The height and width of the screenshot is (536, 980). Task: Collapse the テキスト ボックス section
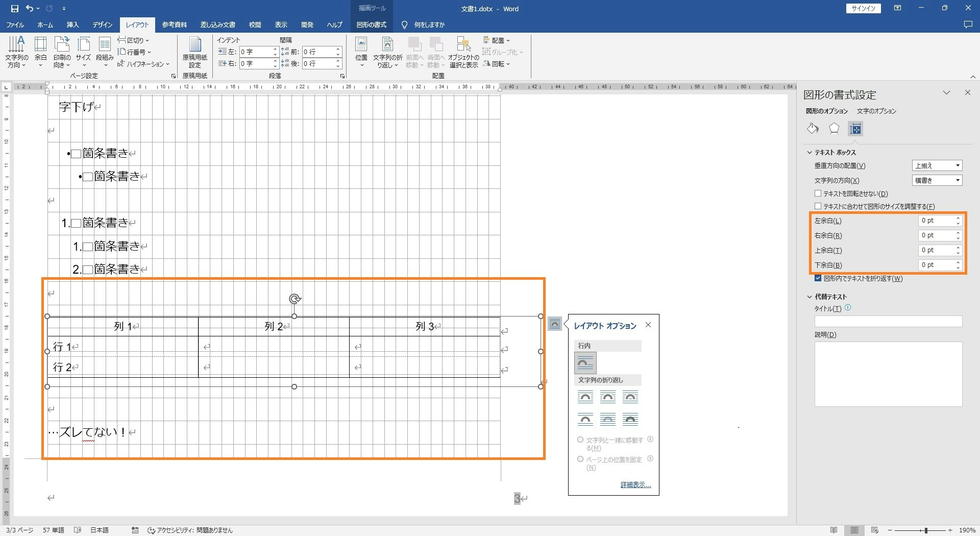click(810, 152)
